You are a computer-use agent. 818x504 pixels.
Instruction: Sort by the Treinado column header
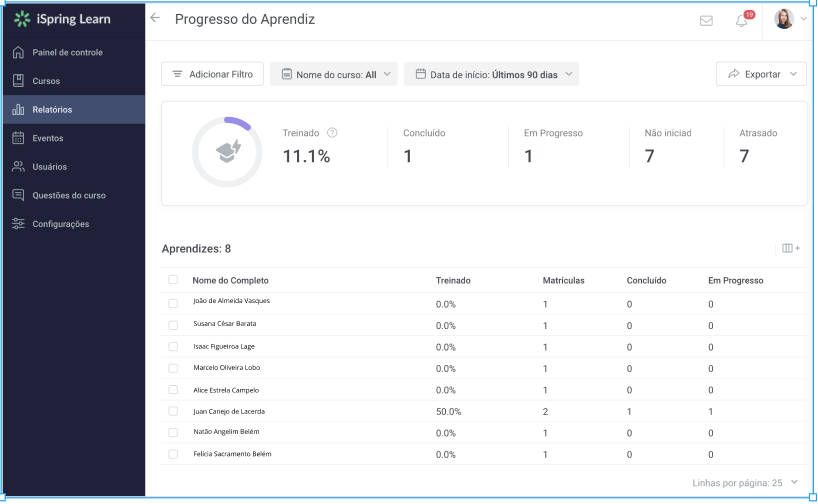453,281
